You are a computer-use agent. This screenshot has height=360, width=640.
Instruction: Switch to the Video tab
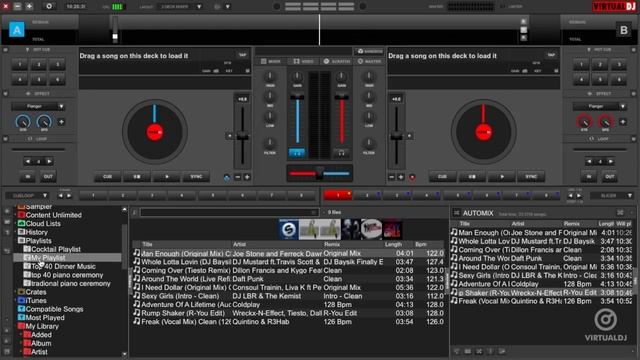[303, 61]
